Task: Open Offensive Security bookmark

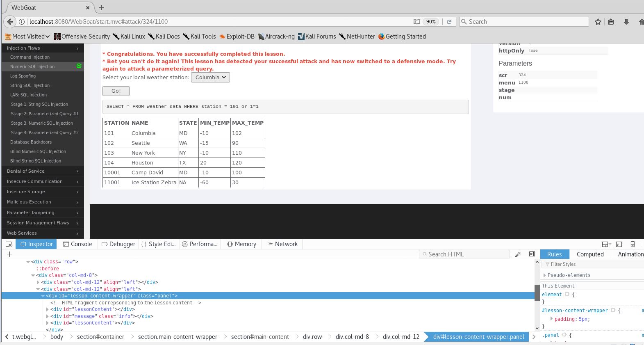Action: pyautogui.click(x=82, y=37)
